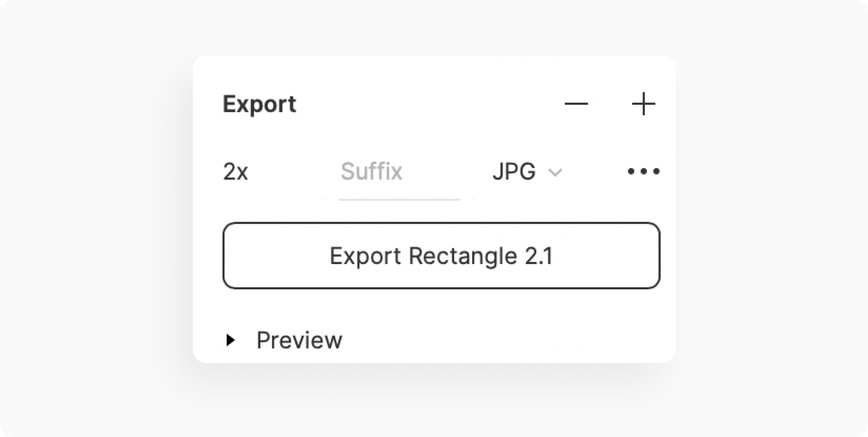Add new export setting with plus icon
This screenshot has height=437, width=868.
point(644,104)
